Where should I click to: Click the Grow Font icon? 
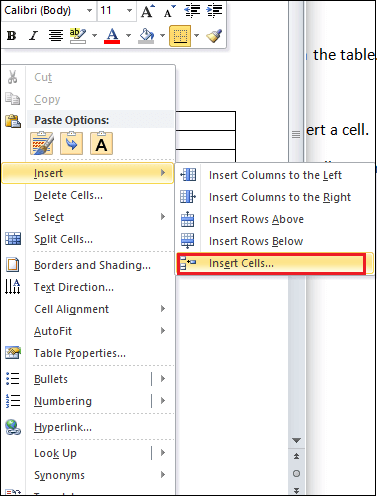coord(147,11)
